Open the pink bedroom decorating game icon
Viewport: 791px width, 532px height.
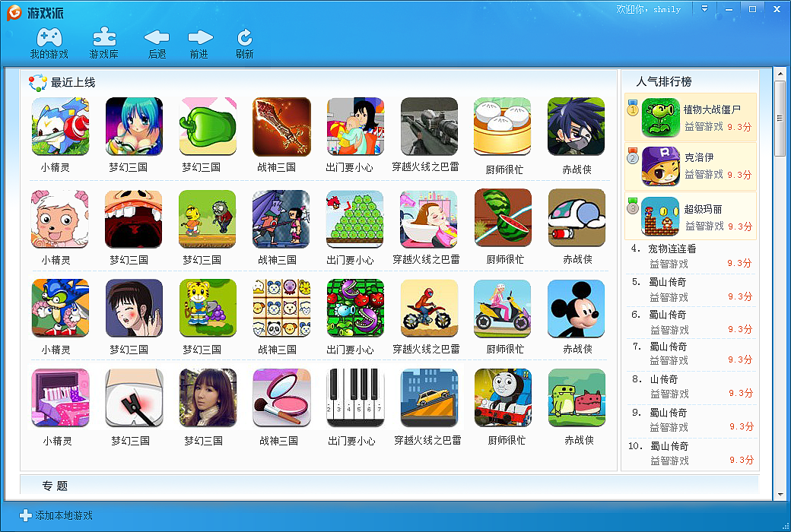[60, 398]
